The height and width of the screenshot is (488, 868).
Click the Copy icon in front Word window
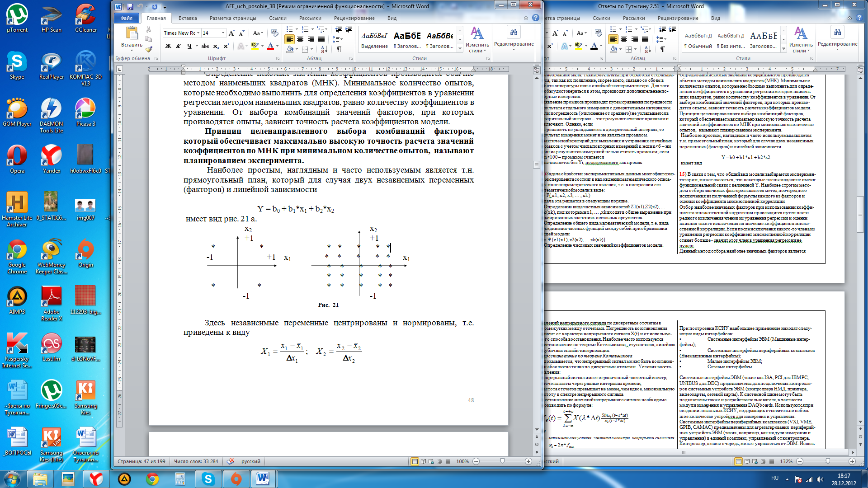pos(149,39)
